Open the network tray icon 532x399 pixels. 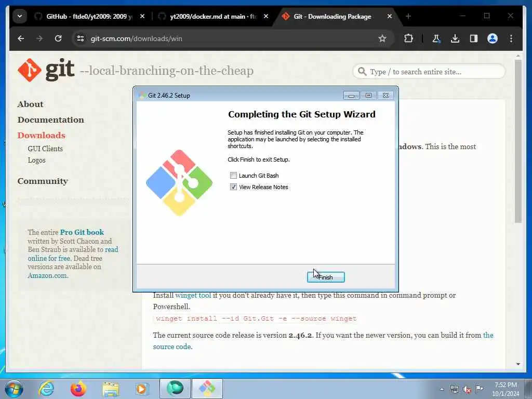coord(454,389)
